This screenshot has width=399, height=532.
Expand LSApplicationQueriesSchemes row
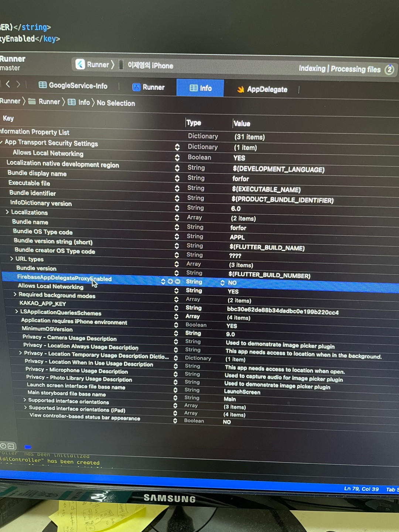click(16, 311)
